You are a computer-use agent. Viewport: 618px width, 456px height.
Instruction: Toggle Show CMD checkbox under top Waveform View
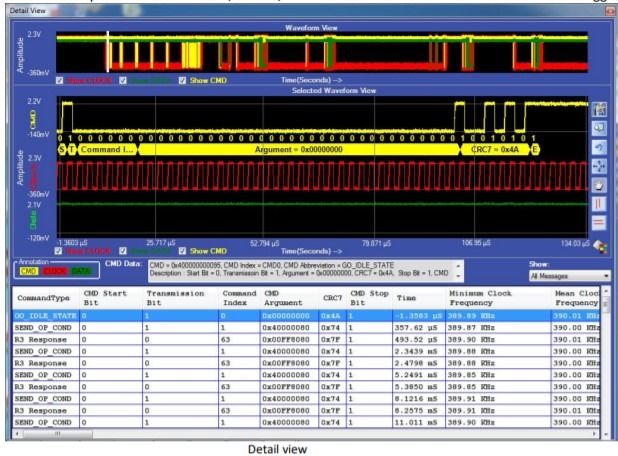(x=184, y=81)
